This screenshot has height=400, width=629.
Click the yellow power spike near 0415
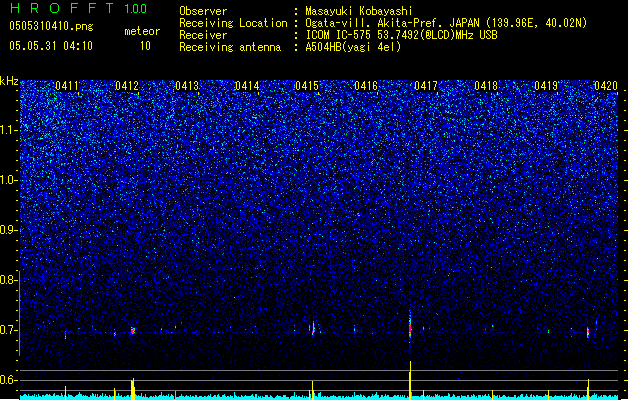(x=312, y=390)
